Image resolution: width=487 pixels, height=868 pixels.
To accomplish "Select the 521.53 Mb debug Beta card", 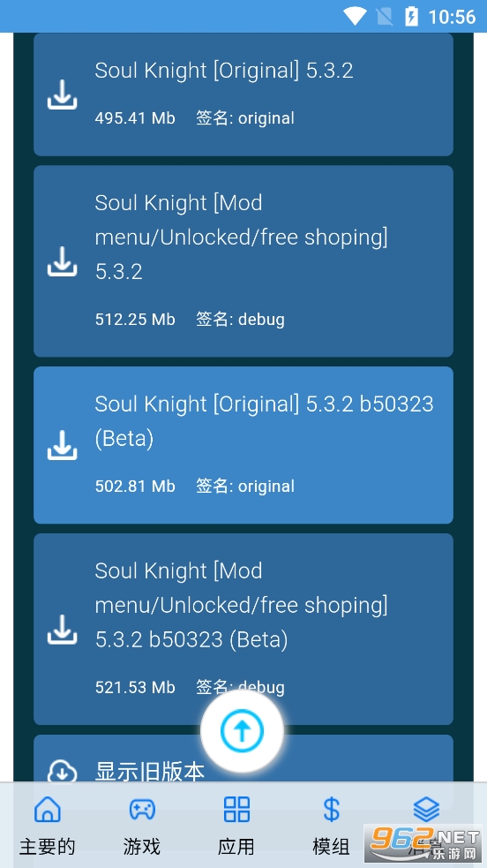I will [243, 629].
